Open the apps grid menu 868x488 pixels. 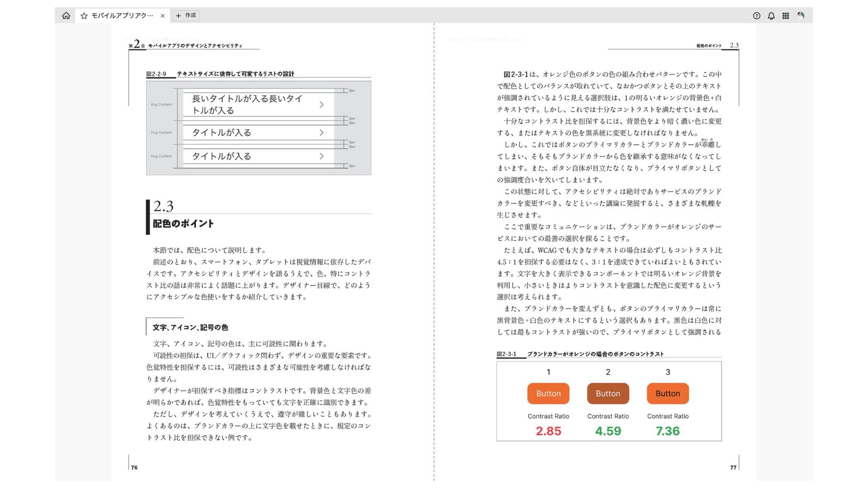(786, 16)
